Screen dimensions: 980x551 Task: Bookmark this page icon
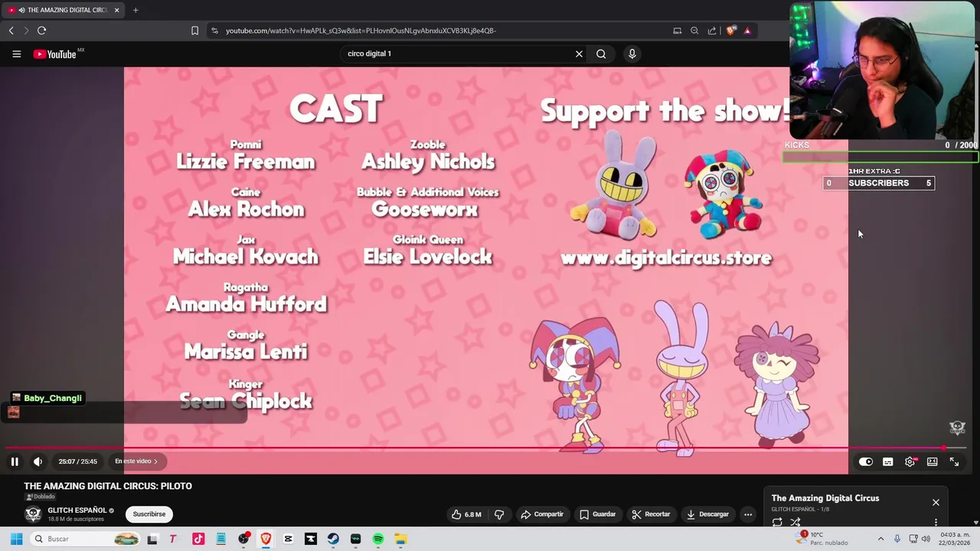194,31
